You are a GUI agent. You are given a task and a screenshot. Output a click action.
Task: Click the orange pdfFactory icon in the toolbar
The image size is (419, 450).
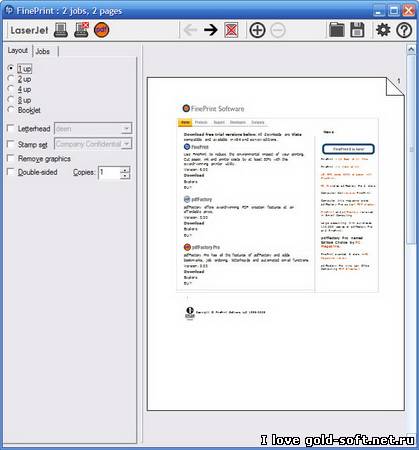pos(102,30)
